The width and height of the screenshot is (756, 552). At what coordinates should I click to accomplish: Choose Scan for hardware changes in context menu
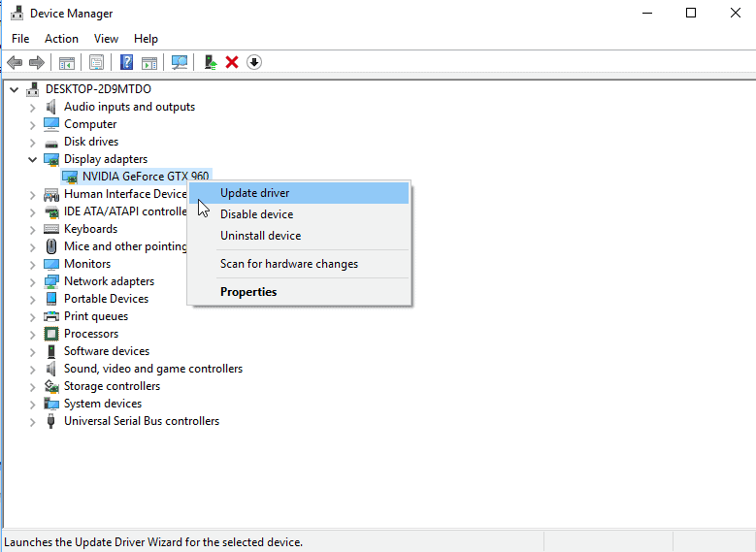(299, 264)
